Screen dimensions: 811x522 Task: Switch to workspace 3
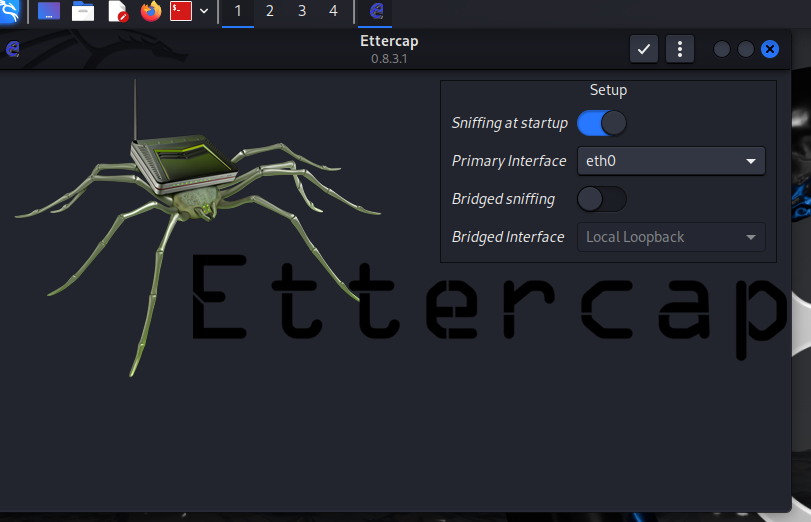pyautogui.click(x=302, y=11)
